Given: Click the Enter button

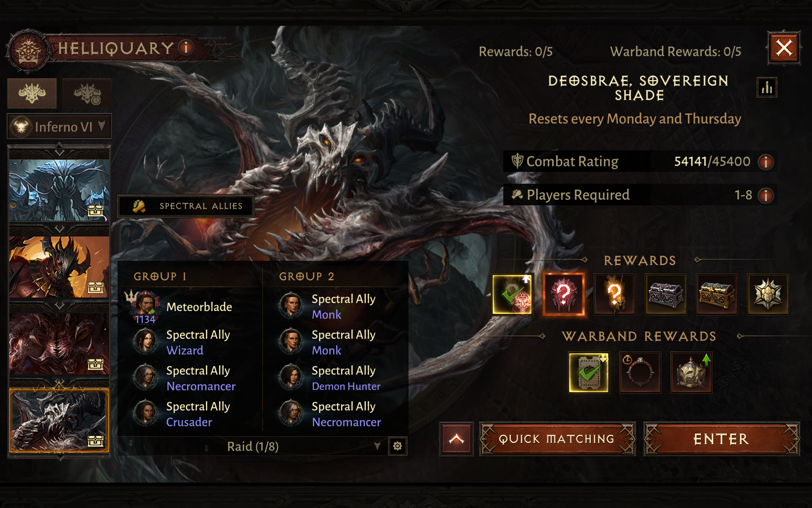Looking at the screenshot, I should 721,439.
